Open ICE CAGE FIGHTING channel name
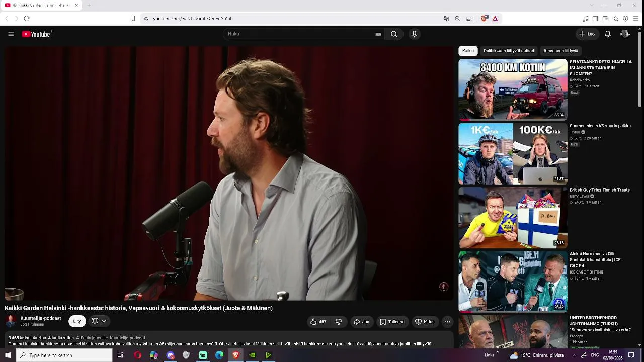The height and width of the screenshot is (362, 644). click(586, 272)
